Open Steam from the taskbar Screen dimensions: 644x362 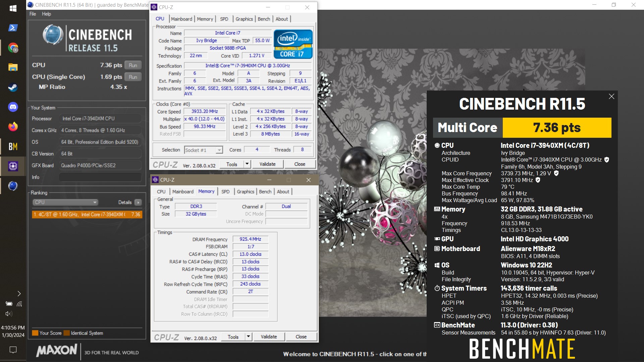coord(13,87)
